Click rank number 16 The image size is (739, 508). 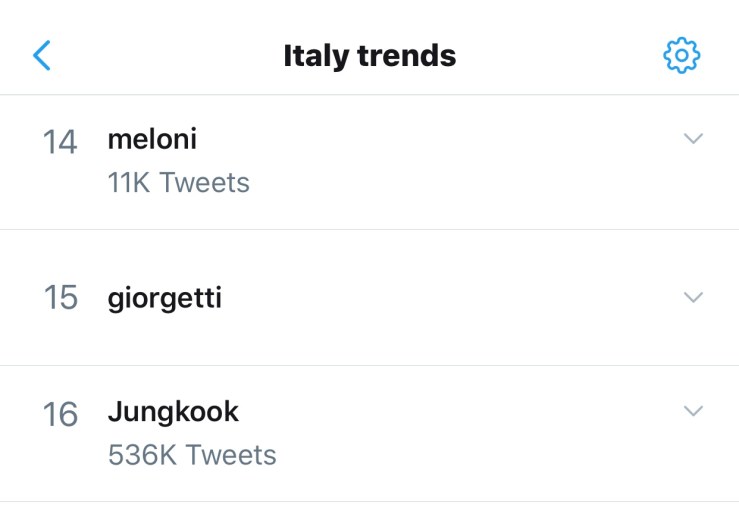pyautogui.click(x=60, y=414)
